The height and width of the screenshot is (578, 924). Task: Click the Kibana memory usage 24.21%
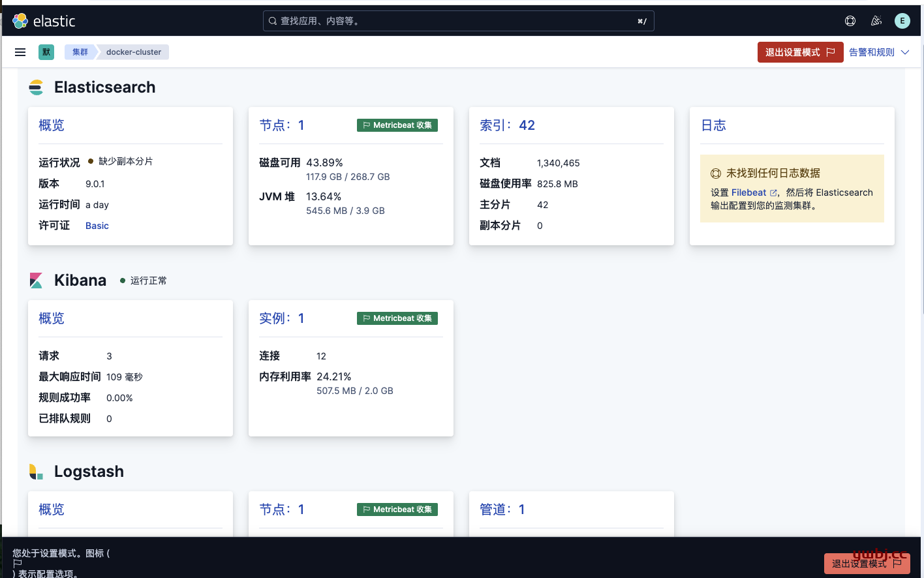coord(334,376)
